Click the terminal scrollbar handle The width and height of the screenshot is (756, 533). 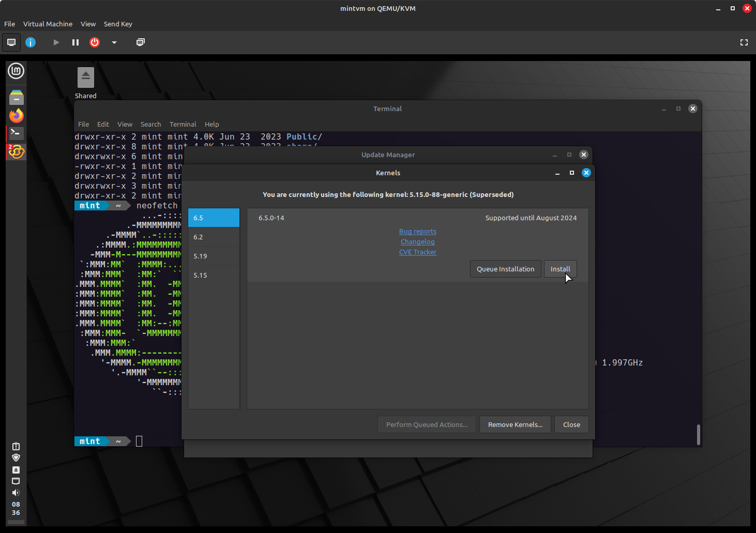[x=698, y=434]
